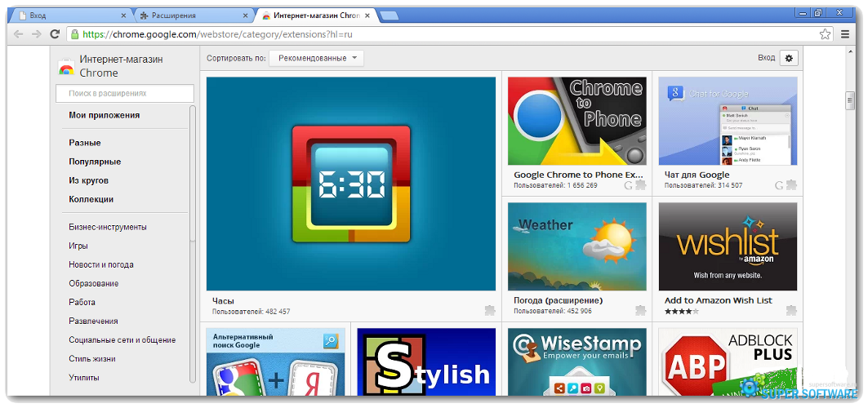Screen dimensions: 868x408
Task: Close the Расширения tab
Action: 245,16
